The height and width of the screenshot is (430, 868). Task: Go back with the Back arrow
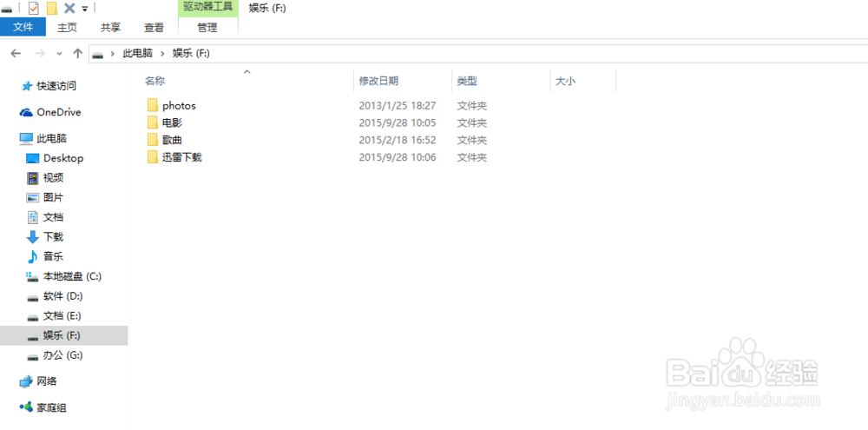coord(16,53)
